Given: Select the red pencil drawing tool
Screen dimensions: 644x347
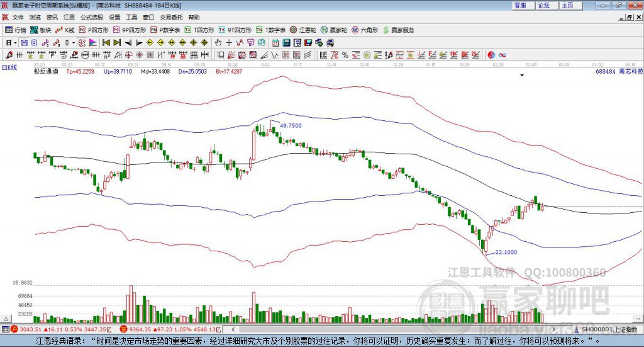Looking at the screenshot, I should tap(9, 55).
